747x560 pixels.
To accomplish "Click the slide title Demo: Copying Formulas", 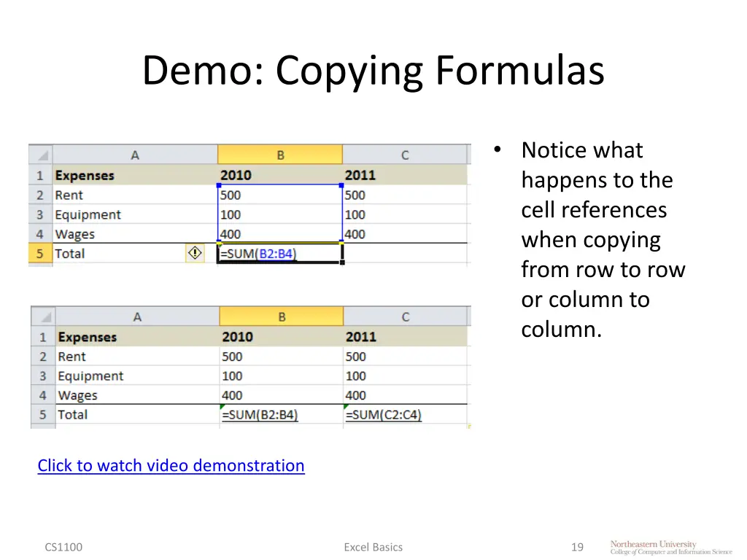I will 373,71.
